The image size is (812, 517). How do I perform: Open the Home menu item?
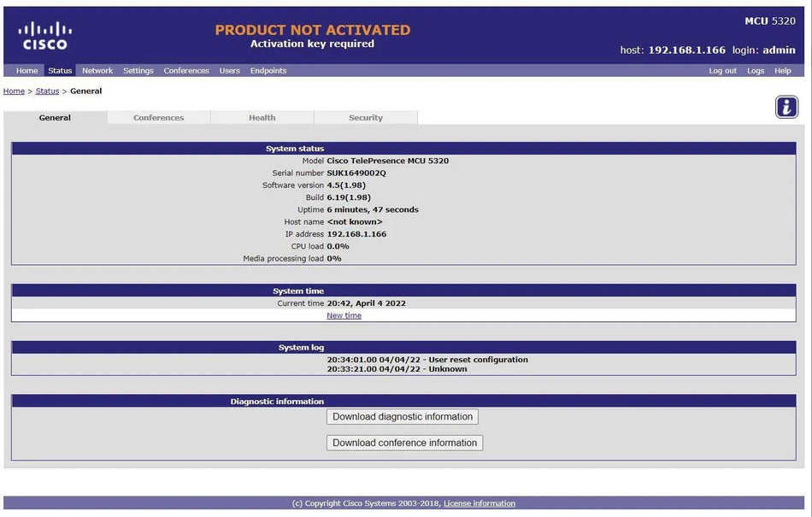pos(27,70)
